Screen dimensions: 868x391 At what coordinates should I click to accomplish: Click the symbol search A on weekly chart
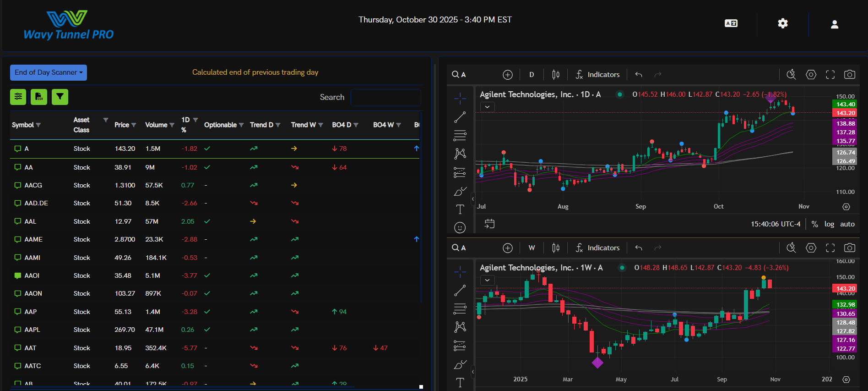(459, 248)
